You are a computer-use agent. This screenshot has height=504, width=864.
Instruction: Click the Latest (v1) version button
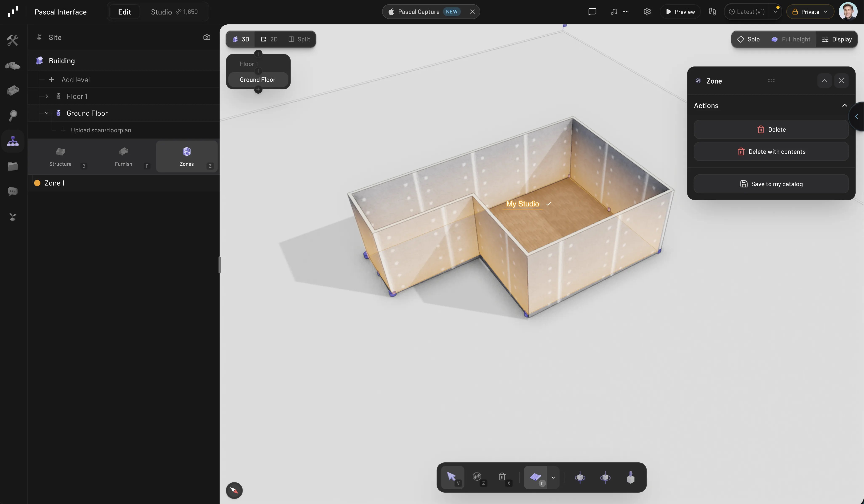(x=747, y=12)
